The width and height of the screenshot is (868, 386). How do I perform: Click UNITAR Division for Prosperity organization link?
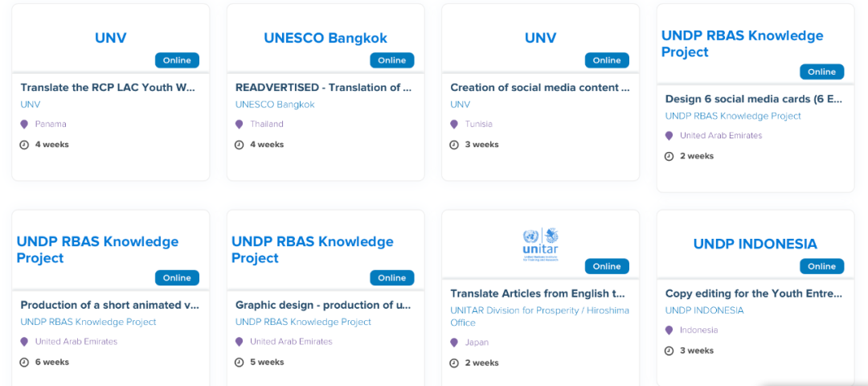539,310
